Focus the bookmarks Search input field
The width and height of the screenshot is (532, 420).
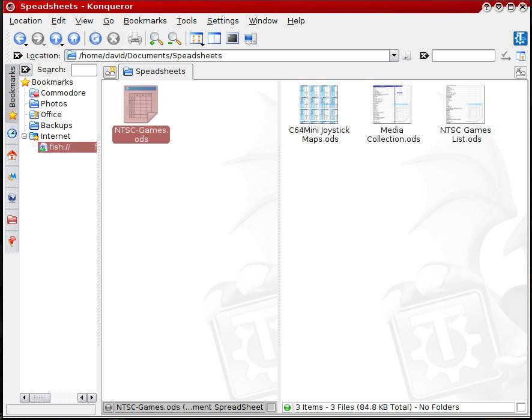point(84,70)
